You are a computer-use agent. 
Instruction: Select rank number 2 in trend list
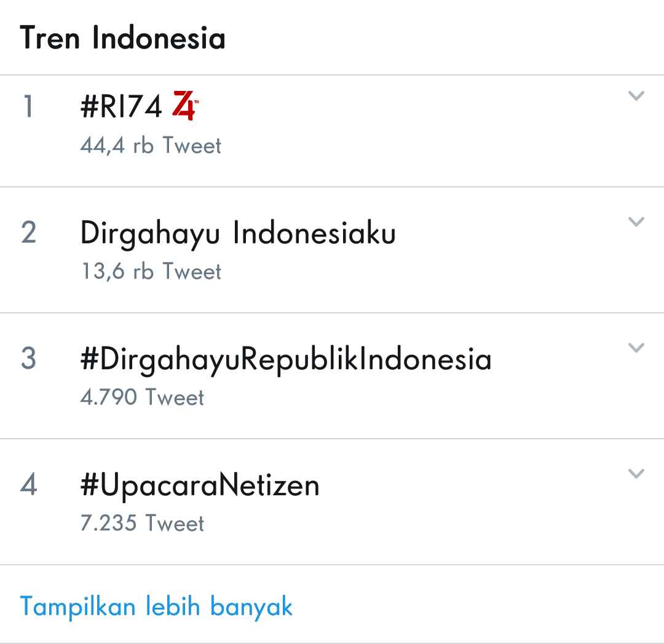[x=28, y=234]
